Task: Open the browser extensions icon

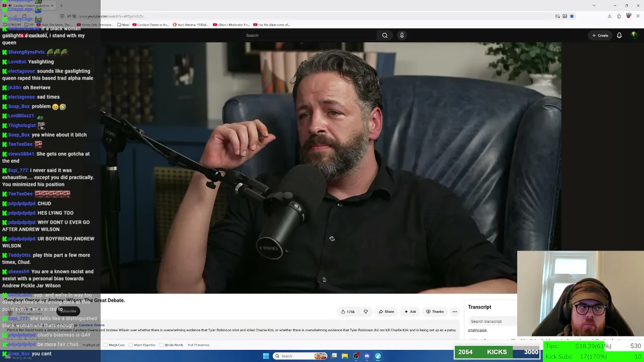Action: click(619, 16)
